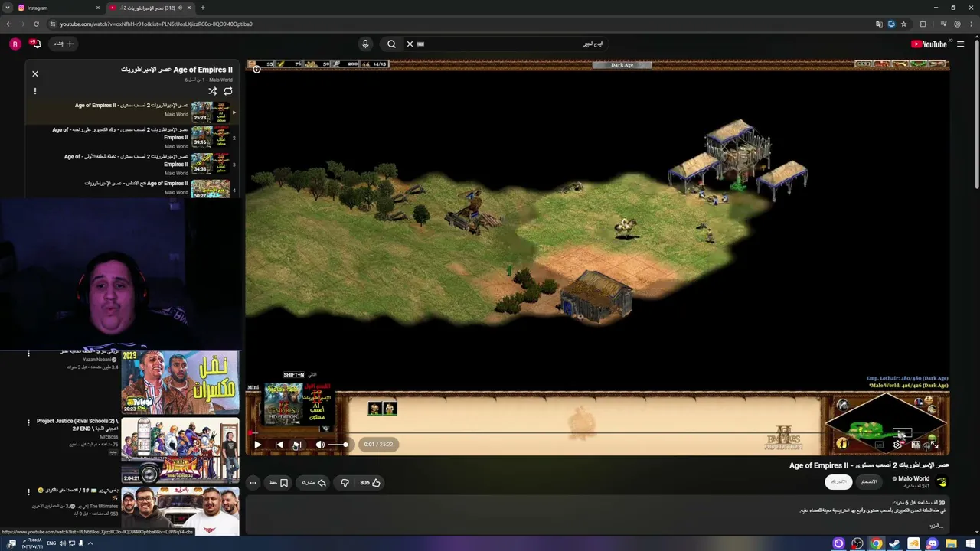Open the recommended video with 20:23 duration
The height and width of the screenshot is (551, 980).
[x=180, y=383]
